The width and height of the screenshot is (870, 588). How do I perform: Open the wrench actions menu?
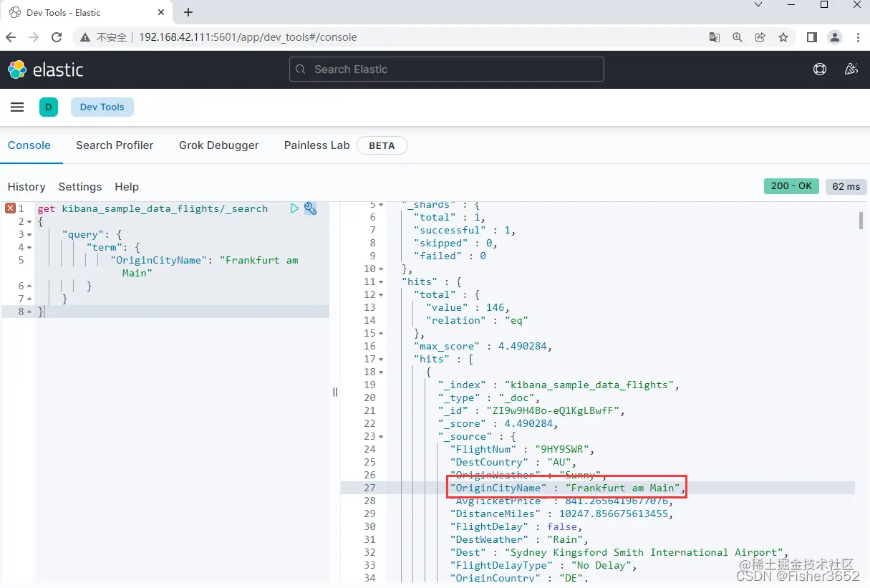(310, 208)
